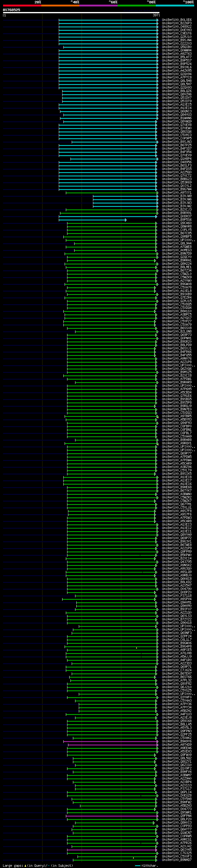This screenshot has height=868, width=197.
Task: Select the UniRef100_B9NHD7 label
Action: pyautogui.click(x=177, y=860)
